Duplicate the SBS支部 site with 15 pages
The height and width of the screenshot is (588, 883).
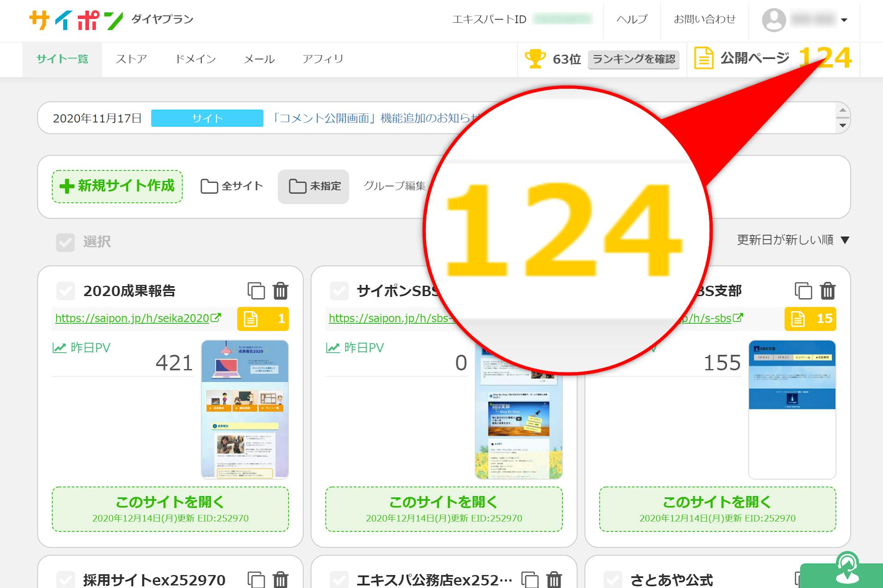804,291
